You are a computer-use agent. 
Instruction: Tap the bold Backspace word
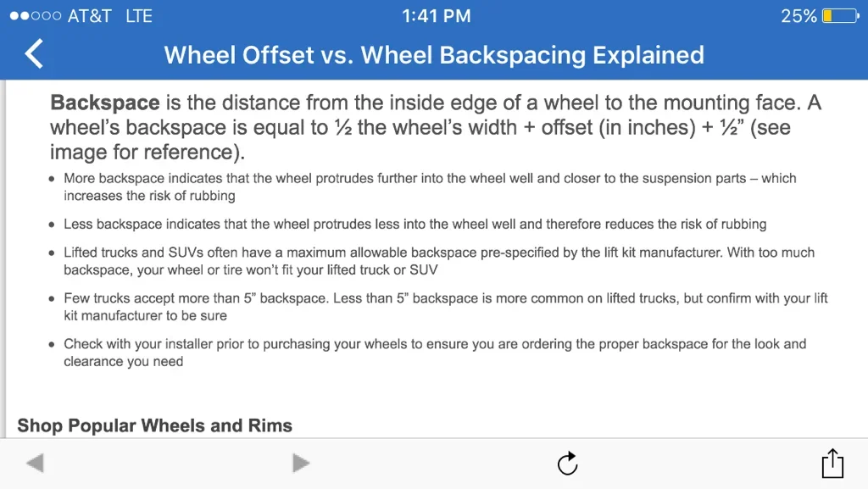click(104, 103)
